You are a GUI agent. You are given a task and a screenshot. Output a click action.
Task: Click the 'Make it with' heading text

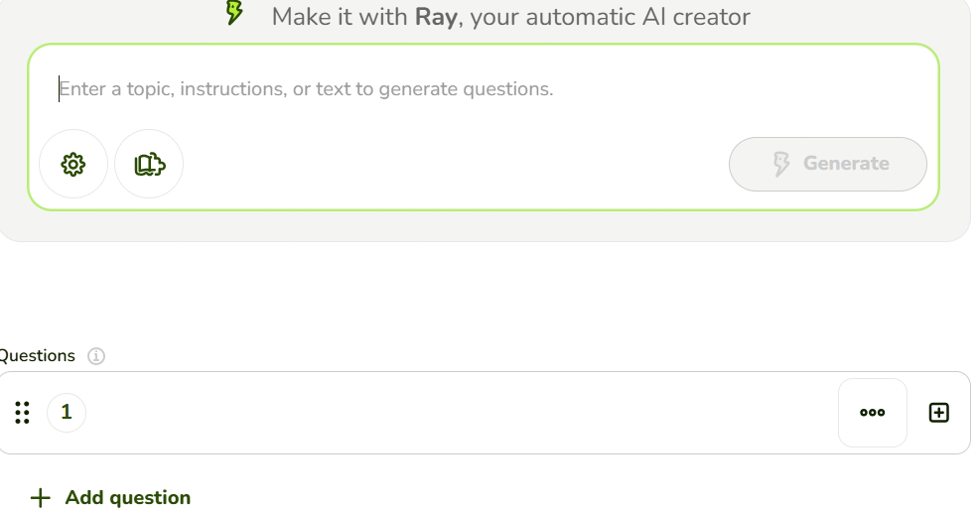coord(340,17)
